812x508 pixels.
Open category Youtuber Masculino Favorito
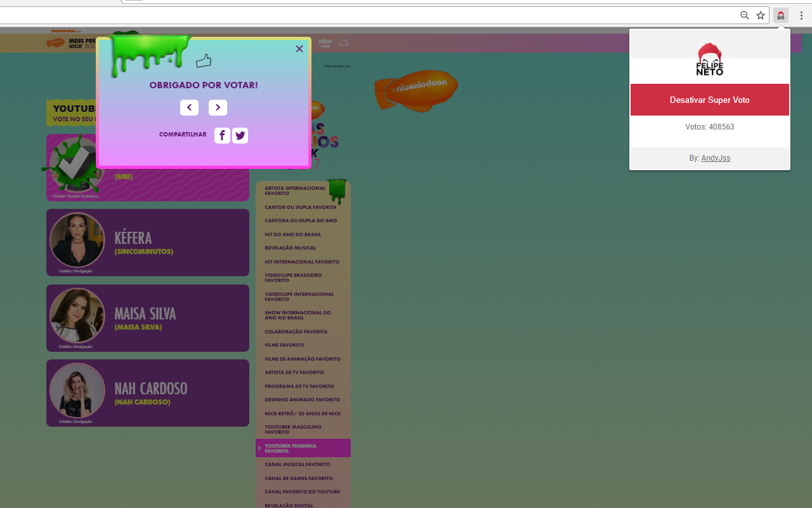click(x=293, y=429)
